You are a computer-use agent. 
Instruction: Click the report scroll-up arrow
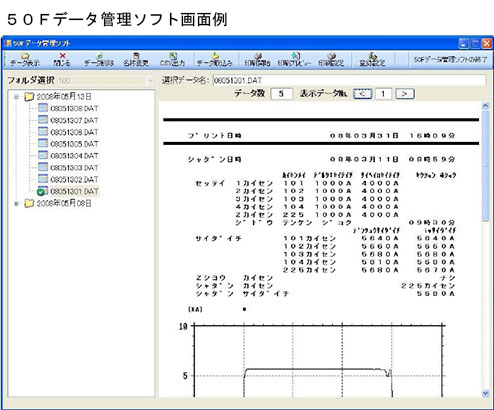tap(485, 106)
